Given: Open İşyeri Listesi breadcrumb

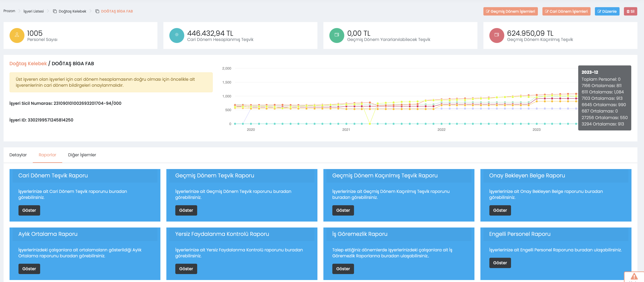Looking at the screenshot, I should pyautogui.click(x=34, y=11).
